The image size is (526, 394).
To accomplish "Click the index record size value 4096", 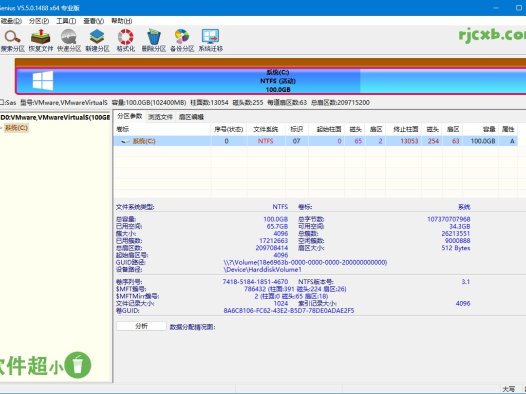I will click(463, 303).
